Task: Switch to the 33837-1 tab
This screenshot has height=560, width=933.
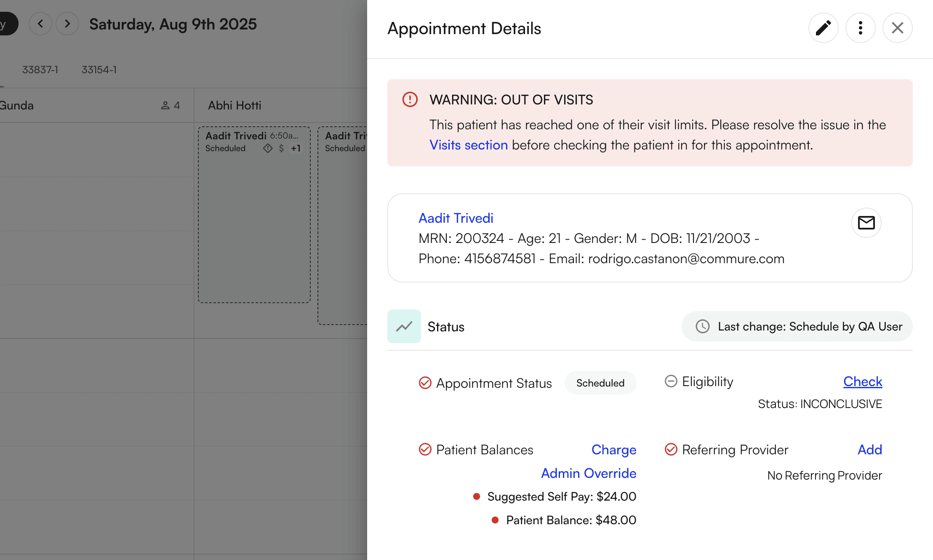Action: tap(40, 69)
